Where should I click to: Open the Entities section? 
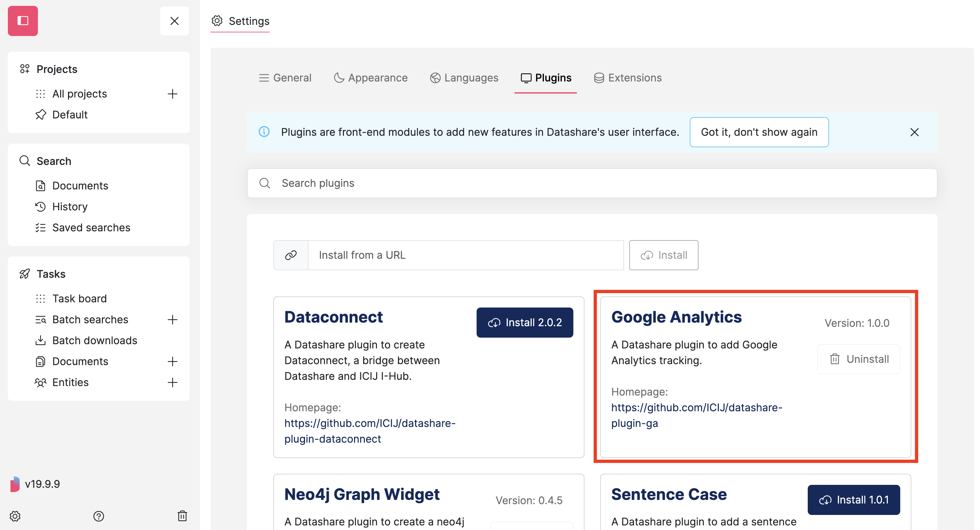pyautogui.click(x=70, y=382)
